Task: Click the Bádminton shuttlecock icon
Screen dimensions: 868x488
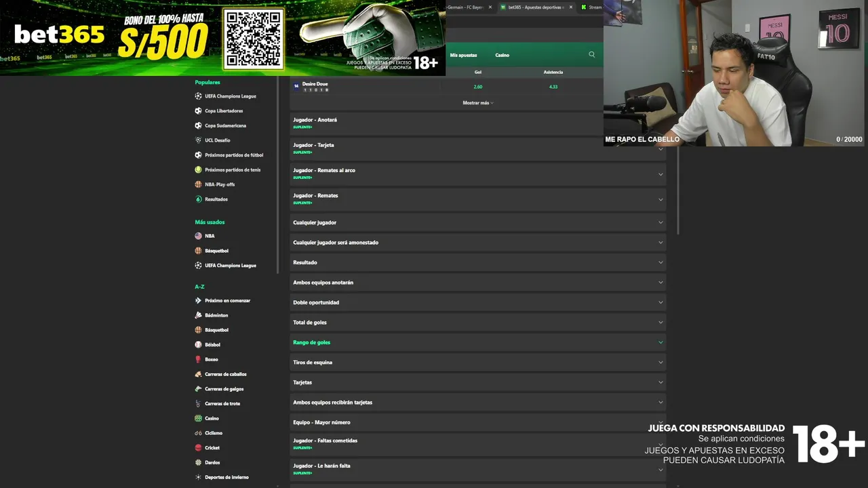Action: (198, 315)
